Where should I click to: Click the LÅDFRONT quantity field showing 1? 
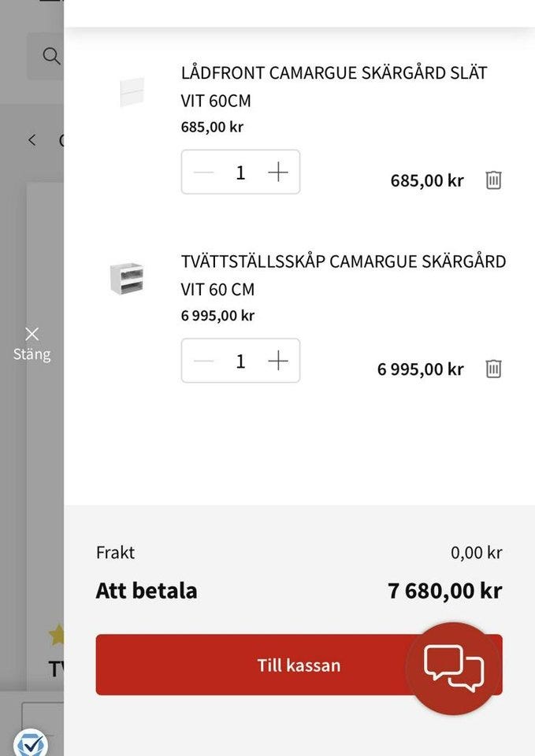click(240, 172)
